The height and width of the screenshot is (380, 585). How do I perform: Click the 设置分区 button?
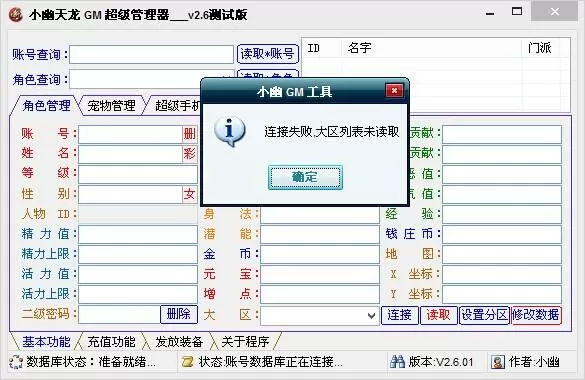click(484, 315)
